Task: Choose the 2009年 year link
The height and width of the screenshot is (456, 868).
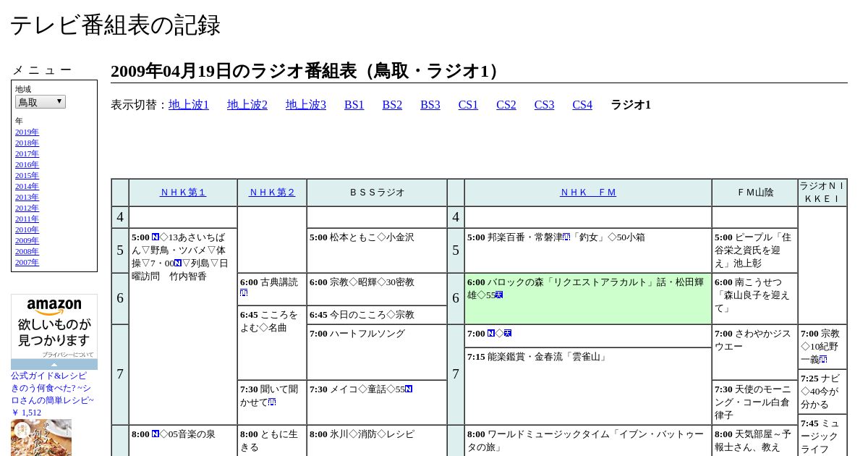Action: point(27,240)
